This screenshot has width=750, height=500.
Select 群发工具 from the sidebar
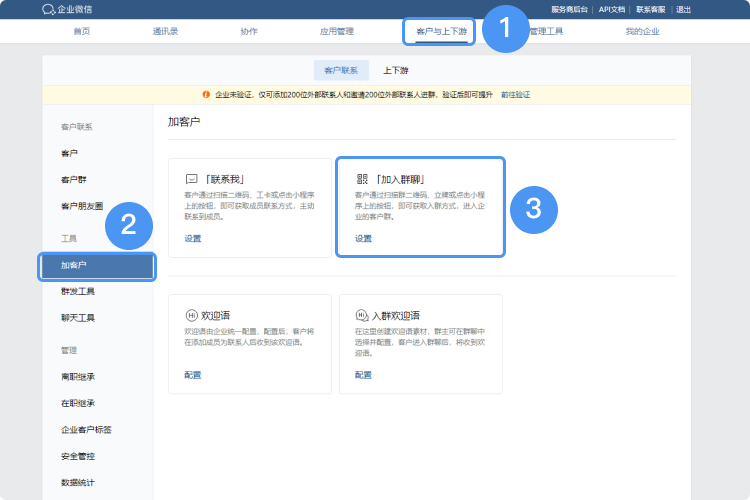click(78, 291)
